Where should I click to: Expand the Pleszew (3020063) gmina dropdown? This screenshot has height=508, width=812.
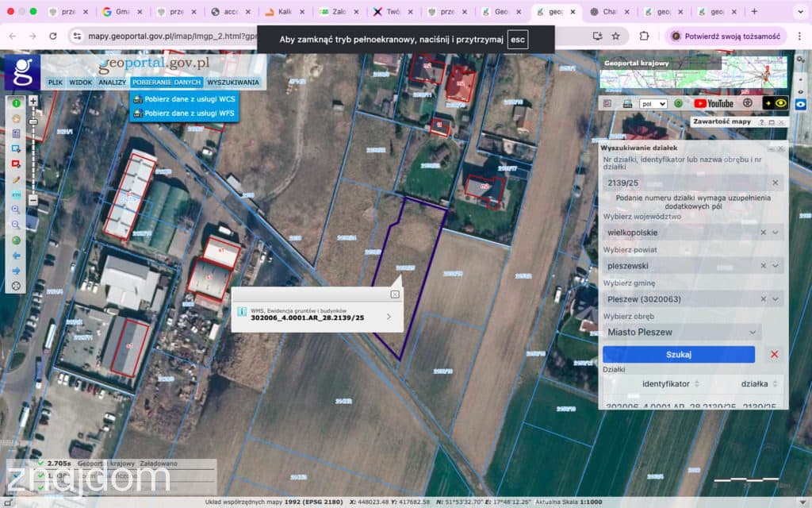[x=776, y=298]
